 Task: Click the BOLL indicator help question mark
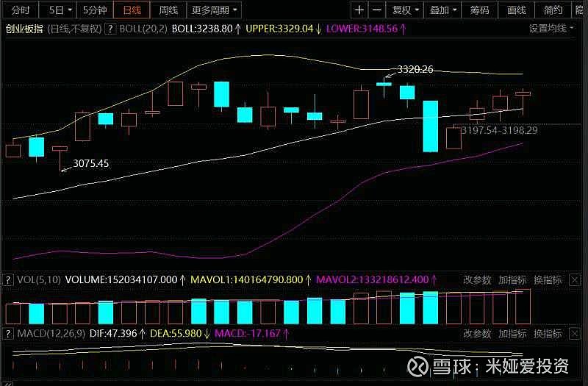[110, 29]
